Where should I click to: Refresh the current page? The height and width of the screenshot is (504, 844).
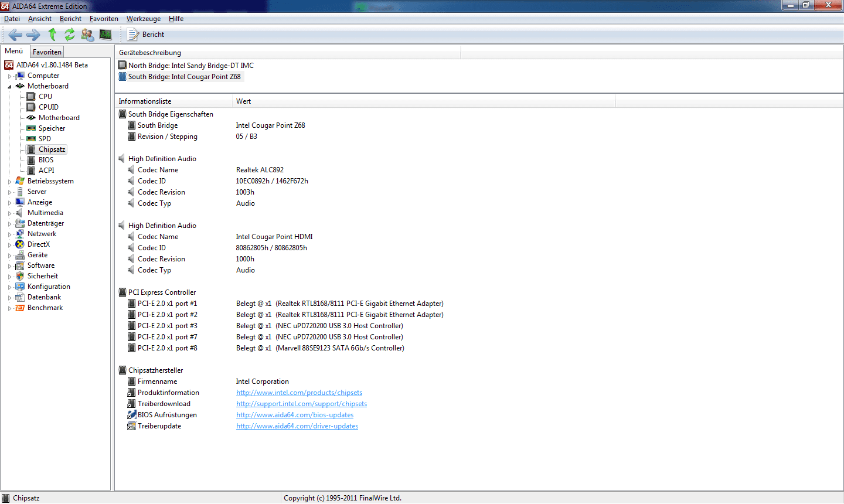pos(70,35)
